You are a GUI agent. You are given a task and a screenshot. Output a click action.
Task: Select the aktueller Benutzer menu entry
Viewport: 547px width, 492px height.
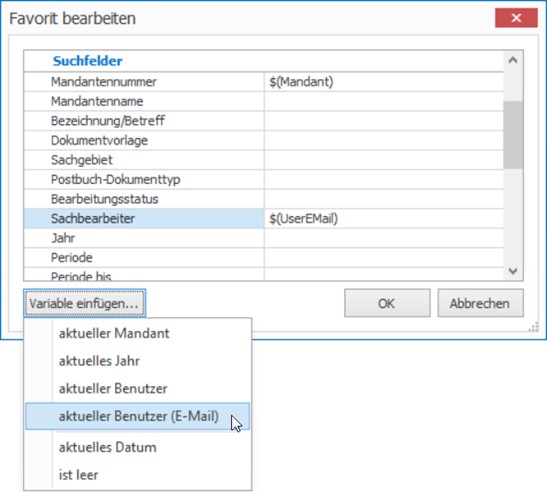tap(138, 388)
